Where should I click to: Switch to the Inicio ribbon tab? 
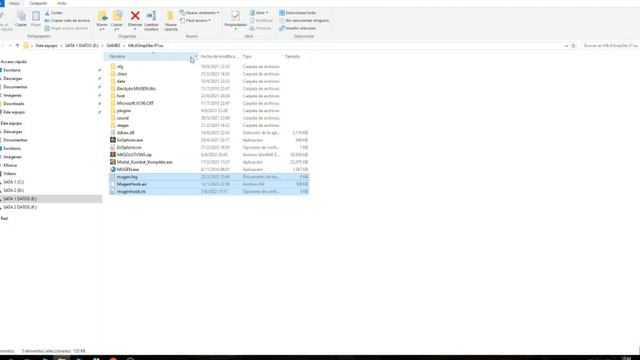pos(14,3)
